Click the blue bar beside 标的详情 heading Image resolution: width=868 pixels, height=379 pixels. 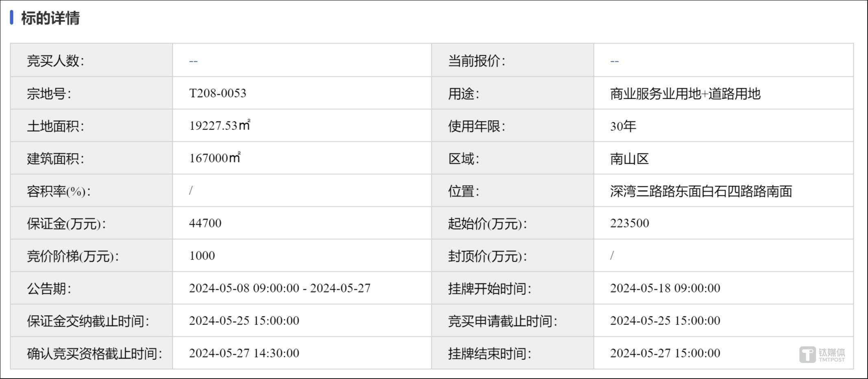[x=12, y=17]
